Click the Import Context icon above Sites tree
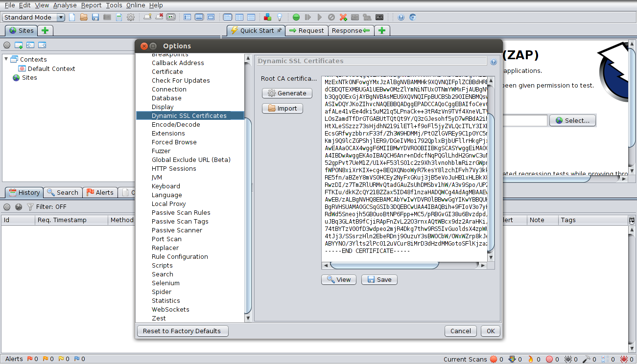 (x=30, y=45)
